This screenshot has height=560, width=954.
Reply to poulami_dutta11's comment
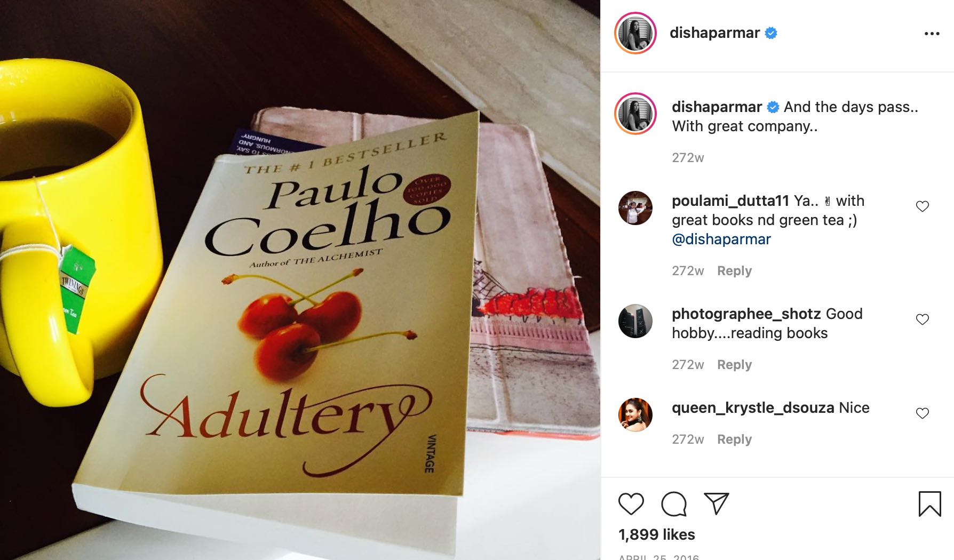[x=734, y=271]
